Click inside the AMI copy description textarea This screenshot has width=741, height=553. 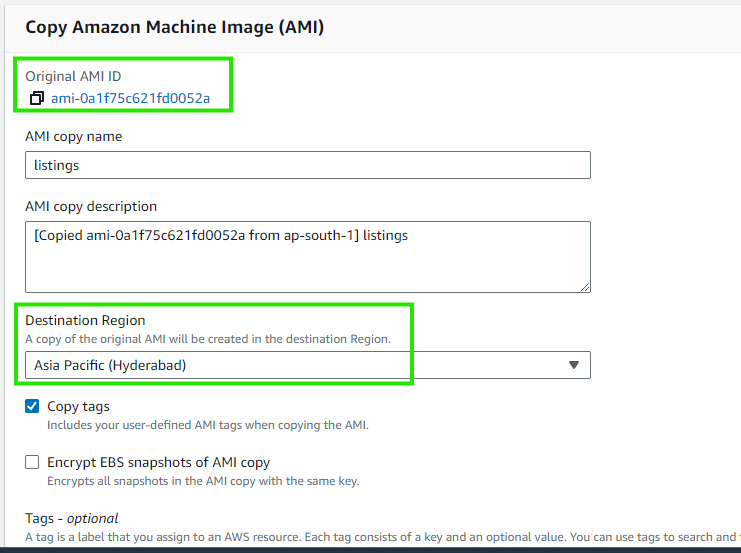[307, 257]
